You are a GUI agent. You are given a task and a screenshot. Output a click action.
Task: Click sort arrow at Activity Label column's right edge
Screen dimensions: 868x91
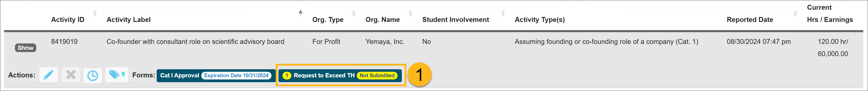click(x=301, y=14)
